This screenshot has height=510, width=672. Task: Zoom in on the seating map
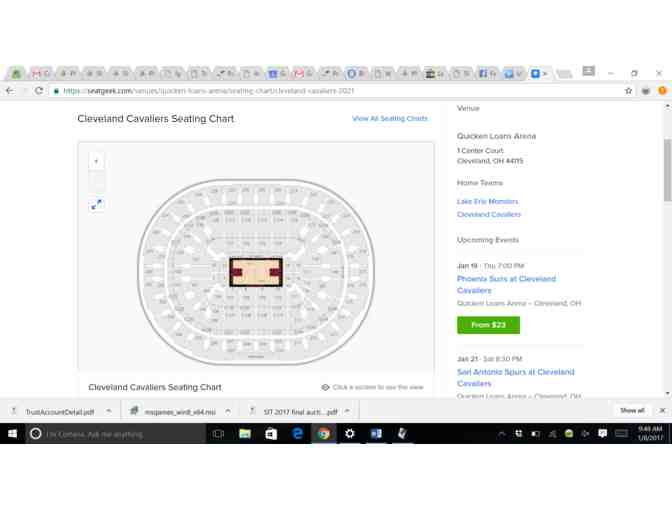96,161
